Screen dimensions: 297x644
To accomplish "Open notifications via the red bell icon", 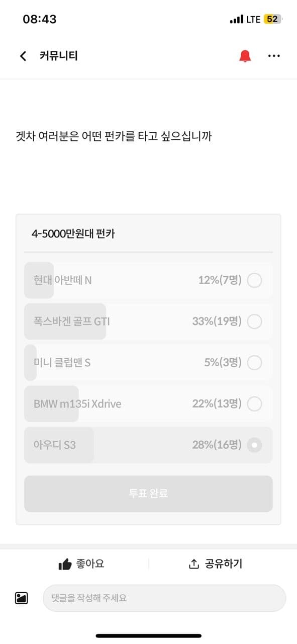I will pyautogui.click(x=245, y=55).
